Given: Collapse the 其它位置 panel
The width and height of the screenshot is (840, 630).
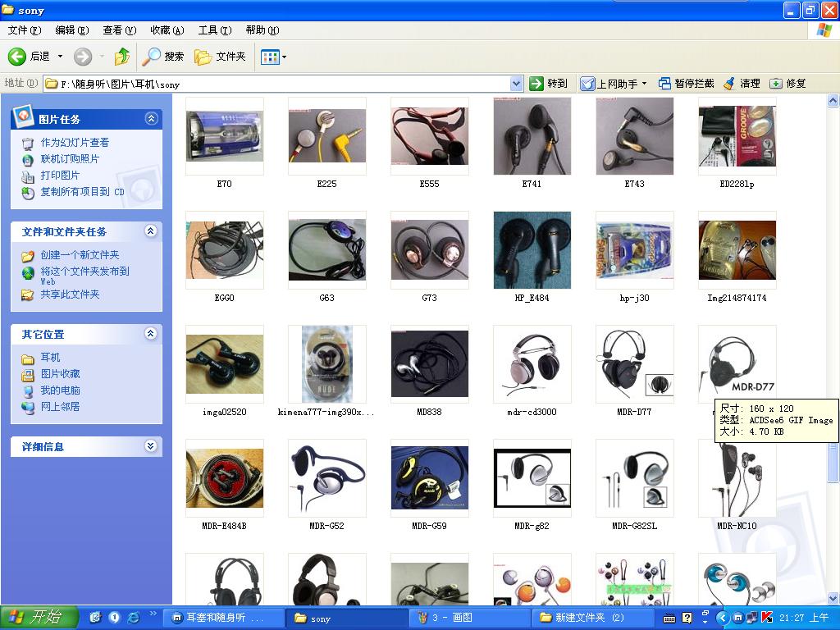Looking at the screenshot, I should click(x=151, y=334).
